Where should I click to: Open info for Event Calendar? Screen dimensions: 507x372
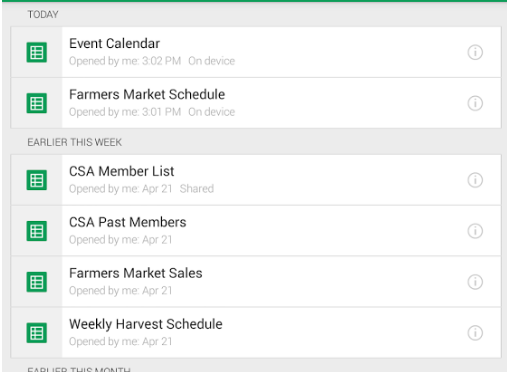[x=475, y=52]
